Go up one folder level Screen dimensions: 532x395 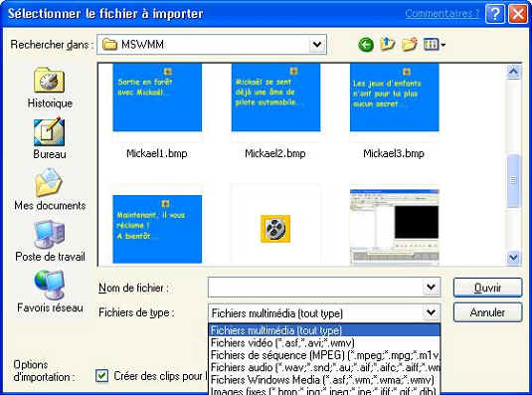[388, 44]
